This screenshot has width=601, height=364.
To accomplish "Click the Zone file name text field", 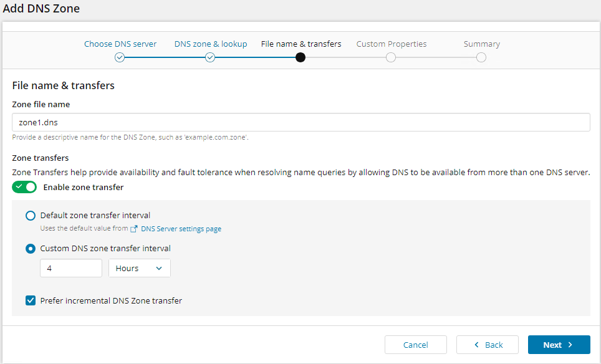I will [300, 122].
